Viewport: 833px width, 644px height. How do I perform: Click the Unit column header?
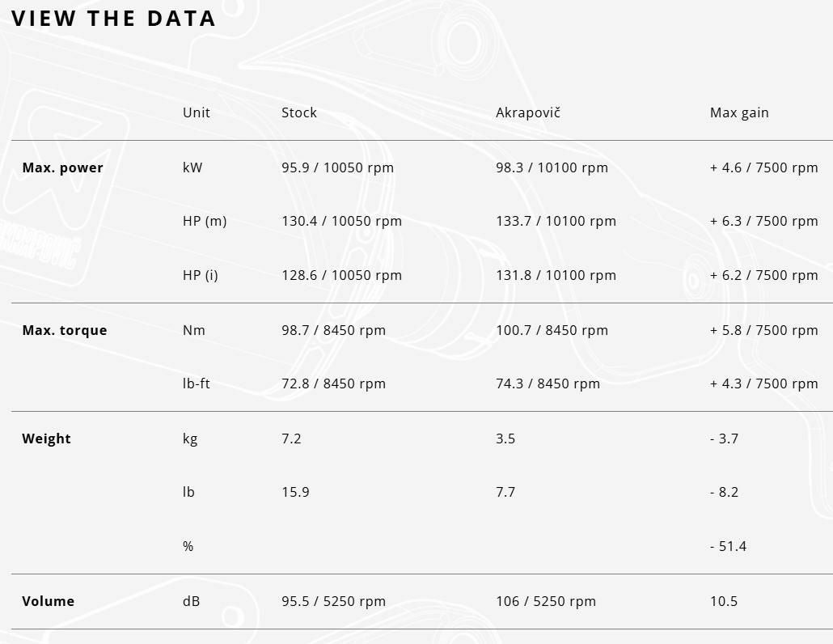click(x=196, y=112)
